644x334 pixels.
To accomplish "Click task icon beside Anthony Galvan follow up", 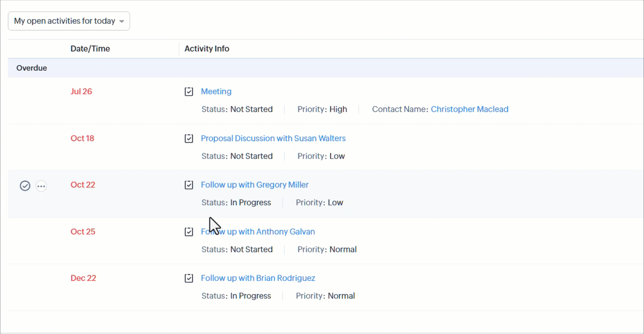I will click(x=189, y=232).
